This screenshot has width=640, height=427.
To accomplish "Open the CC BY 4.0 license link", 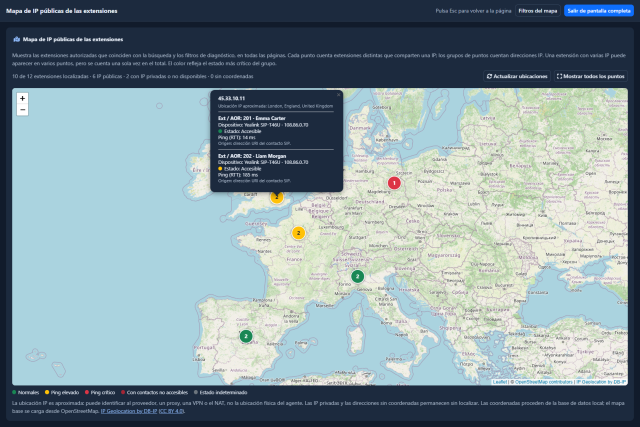I will pyautogui.click(x=171, y=411).
